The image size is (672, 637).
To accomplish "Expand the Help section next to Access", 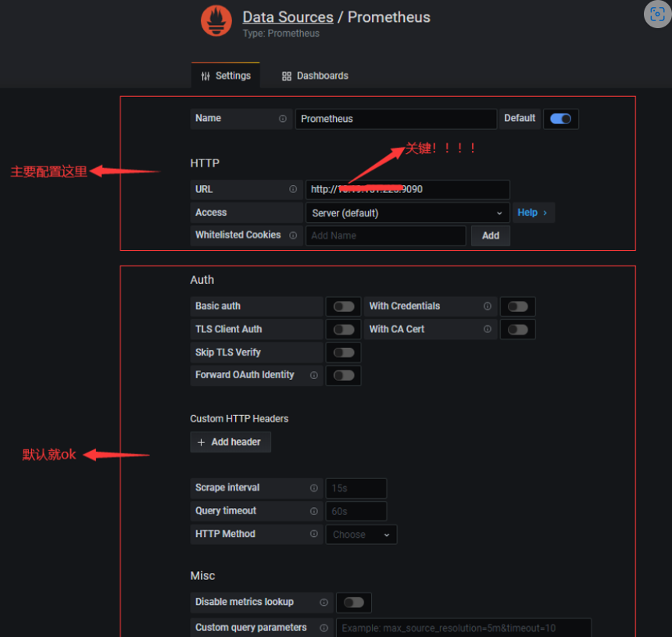I will tap(533, 213).
